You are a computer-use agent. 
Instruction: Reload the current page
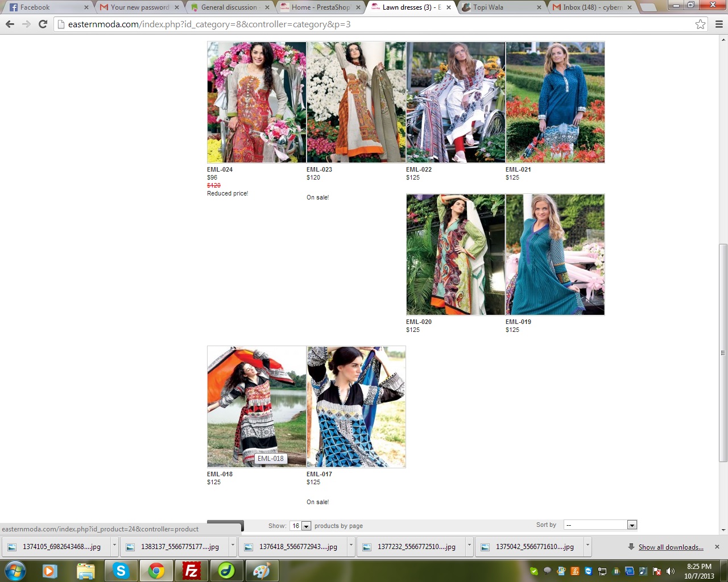[43, 24]
